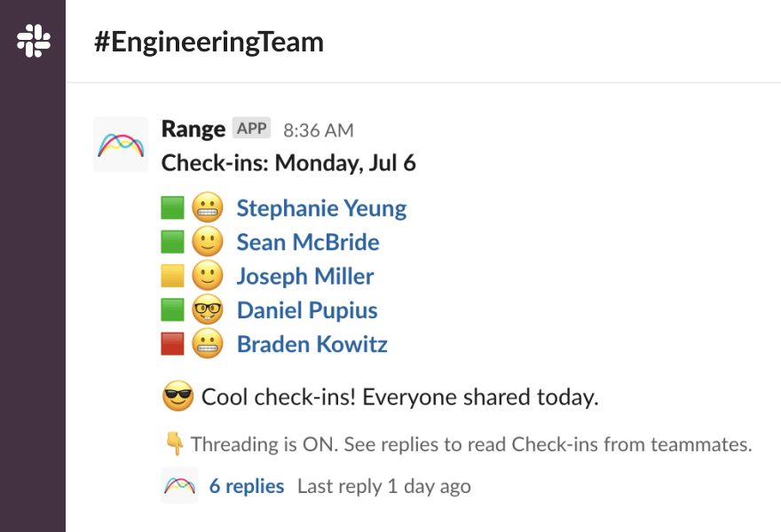Open Stephanie Yeung's profile link
Image resolution: width=781 pixels, height=532 pixels.
(320, 207)
